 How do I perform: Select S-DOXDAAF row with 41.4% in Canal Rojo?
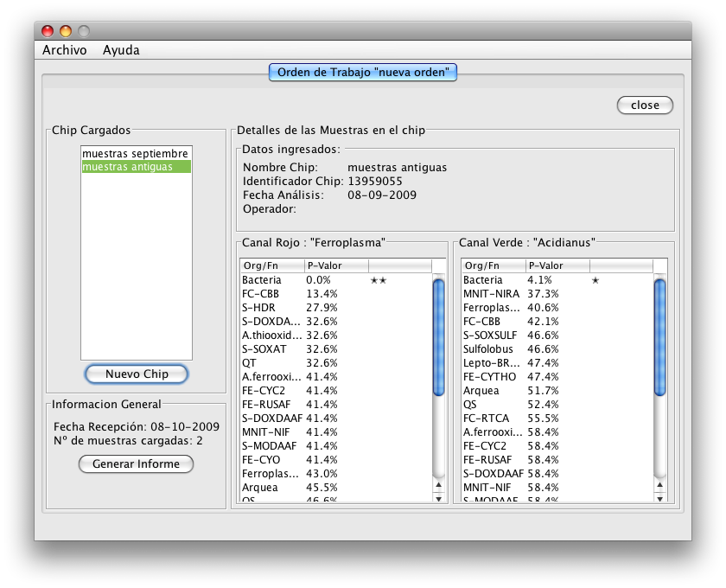click(x=336, y=419)
